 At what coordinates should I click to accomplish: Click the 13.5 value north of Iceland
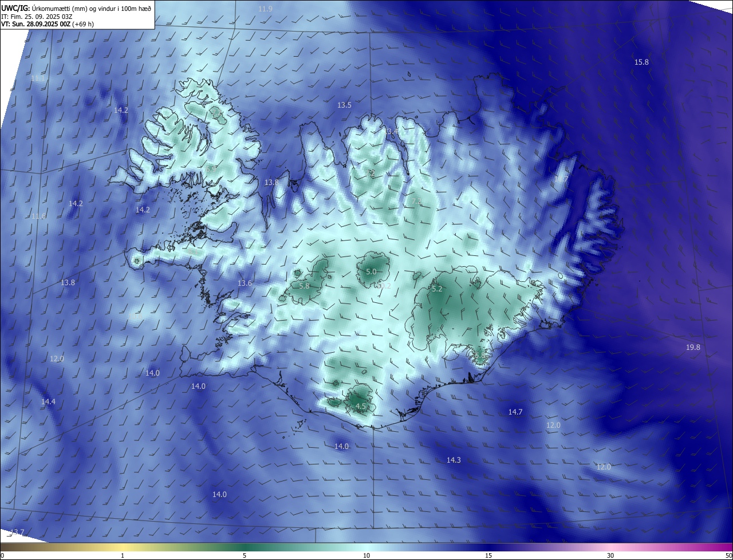[x=344, y=105]
